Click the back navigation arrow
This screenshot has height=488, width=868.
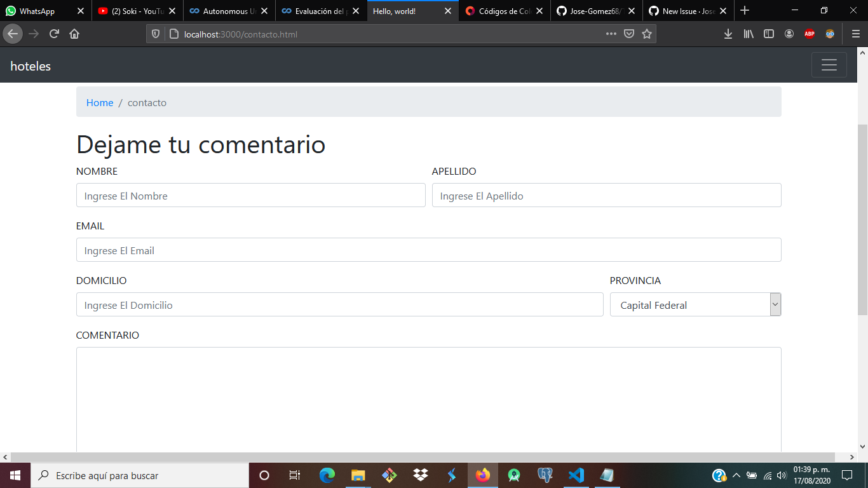[x=13, y=34]
